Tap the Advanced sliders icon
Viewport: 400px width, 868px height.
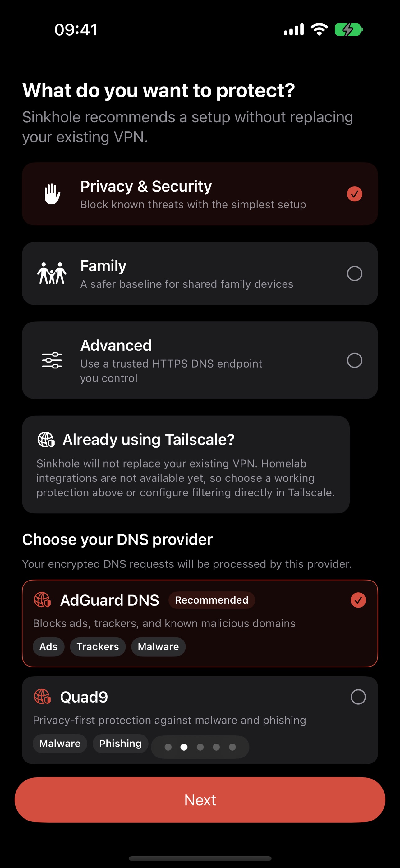coord(52,360)
